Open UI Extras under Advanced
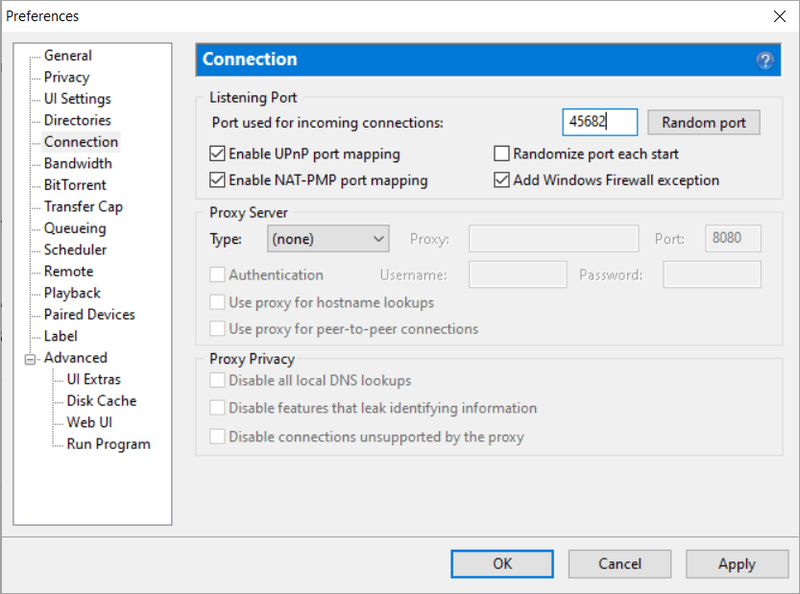Viewport: 800px width, 594px height. (x=94, y=379)
